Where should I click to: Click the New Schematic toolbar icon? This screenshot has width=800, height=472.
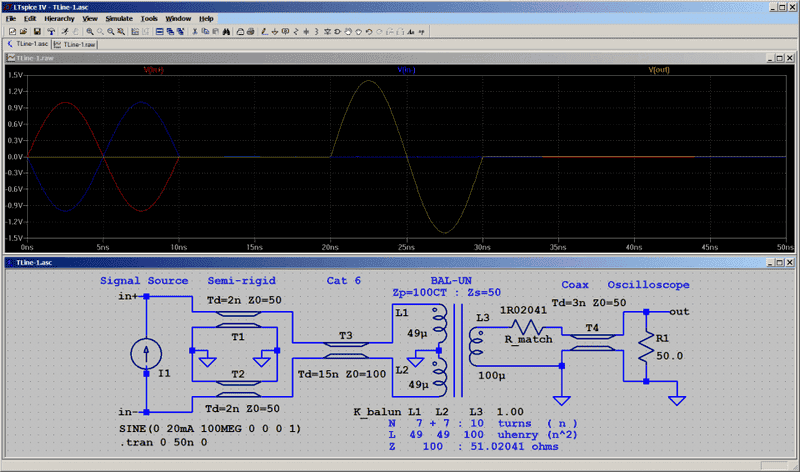point(11,32)
